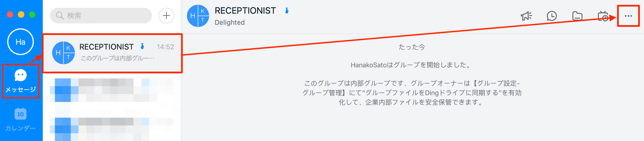The image size is (644, 141).
Task: Open the group announcement megaphone icon
Action: (x=526, y=16)
